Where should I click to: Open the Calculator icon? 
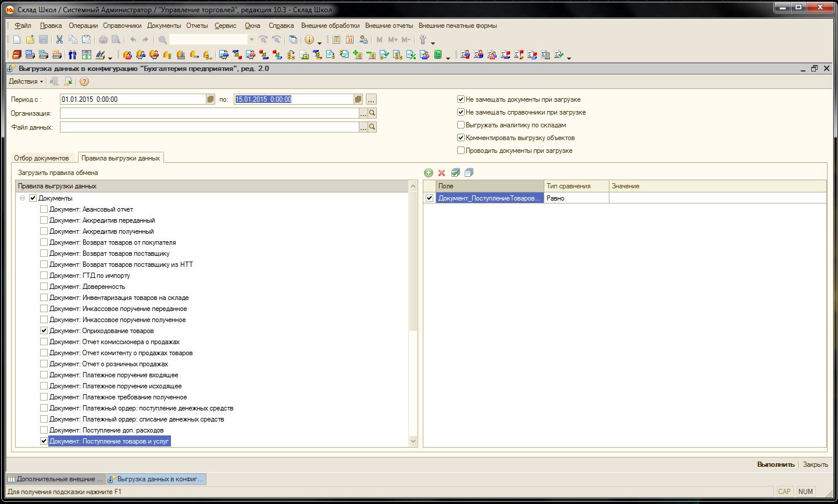337,40
